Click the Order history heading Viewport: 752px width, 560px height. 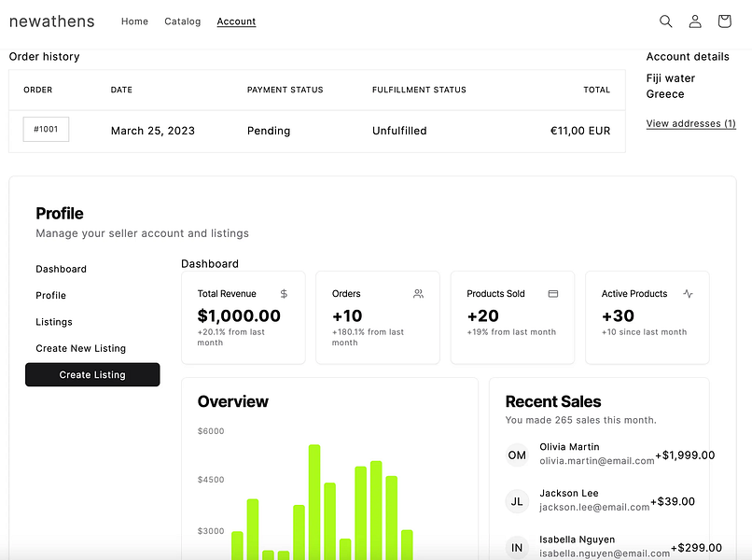[44, 56]
